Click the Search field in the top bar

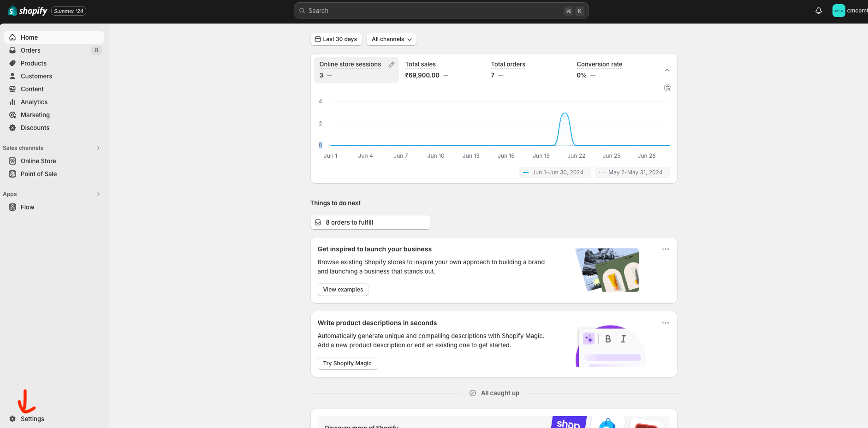(x=441, y=11)
